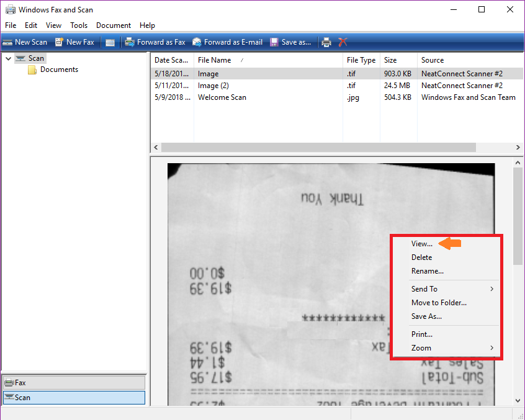This screenshot has height=420, width=525.
Task: Sort by the Date Scanned column header
Action: (x=172, y=60)
